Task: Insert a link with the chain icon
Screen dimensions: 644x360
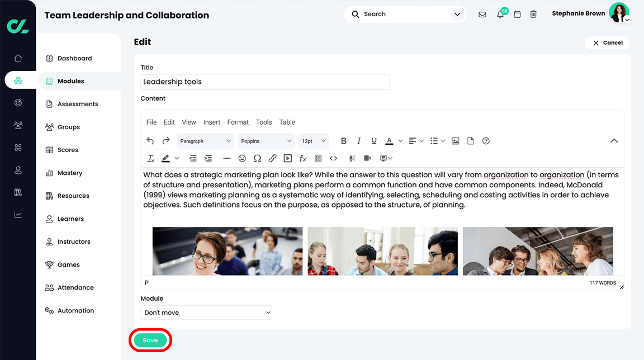Action: pos(272,158)
